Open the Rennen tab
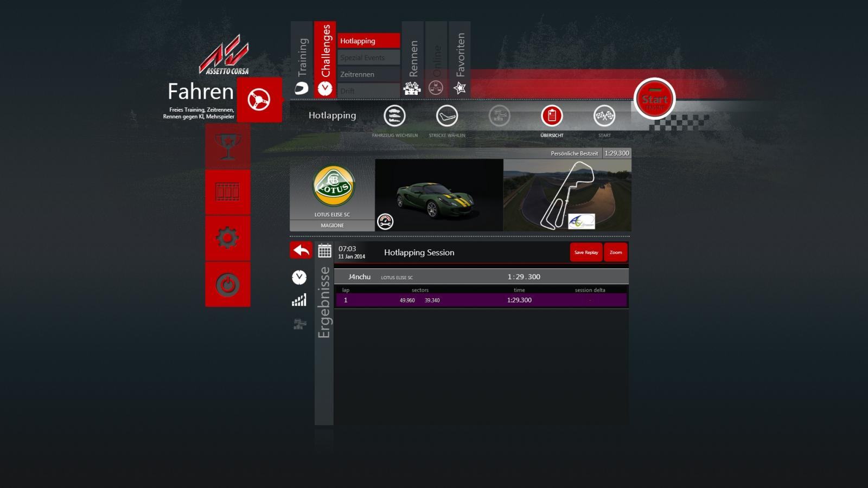 point(413,60)
